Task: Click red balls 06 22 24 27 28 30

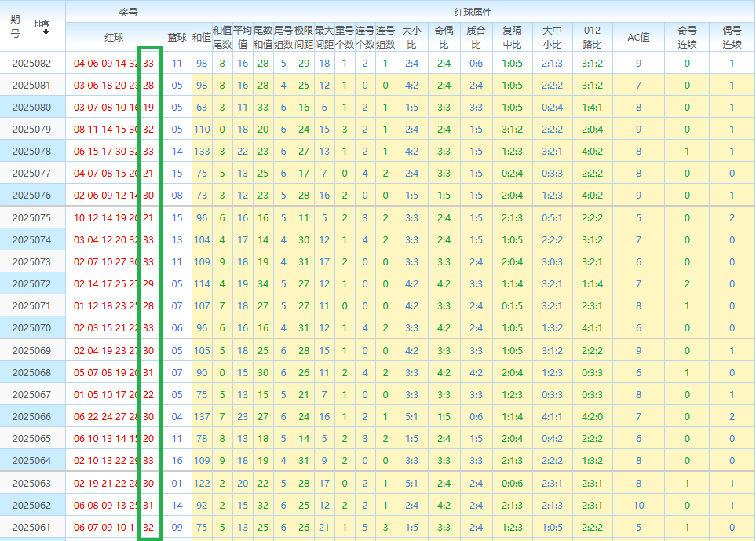Action: (114, 417)
